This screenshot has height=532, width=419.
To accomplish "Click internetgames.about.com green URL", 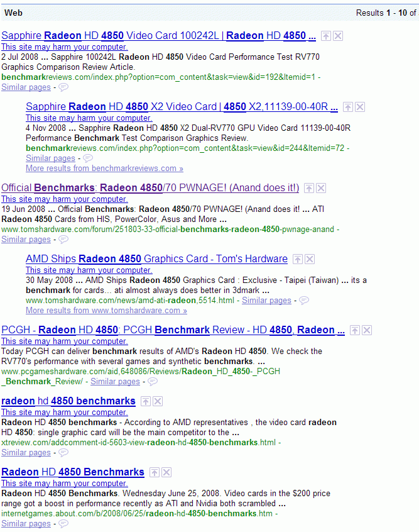I will point(137,514).
